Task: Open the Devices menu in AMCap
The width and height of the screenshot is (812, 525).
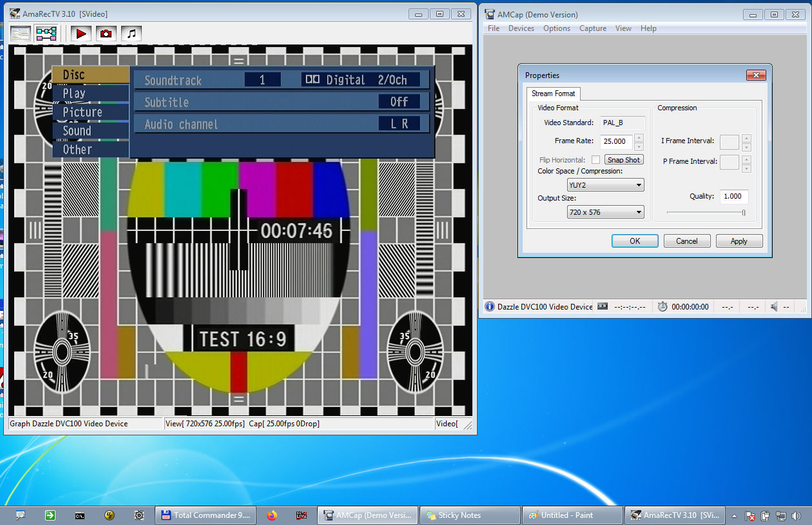Action: point(521,28)
